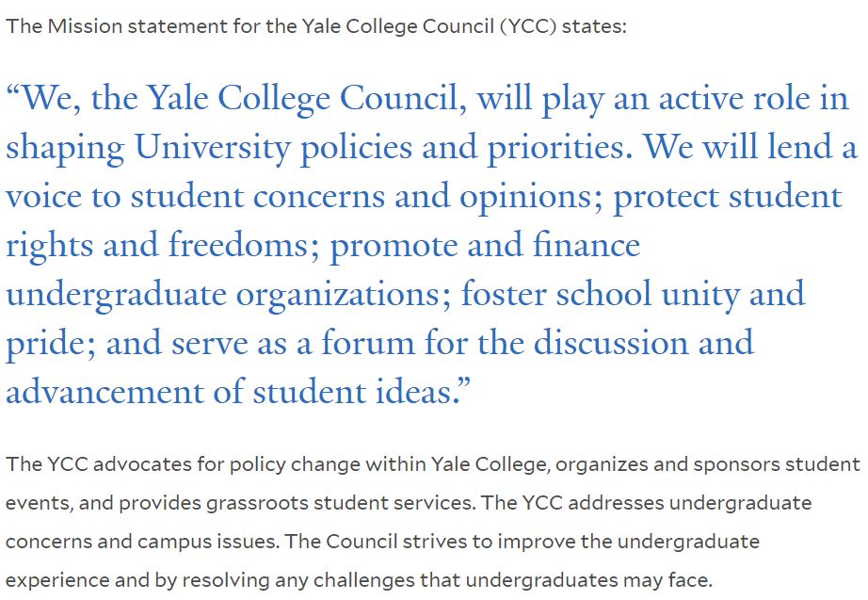The image size is (868, 600).
Task: Click the word "Mission" in the top sentence
Action: click(85, 26)
